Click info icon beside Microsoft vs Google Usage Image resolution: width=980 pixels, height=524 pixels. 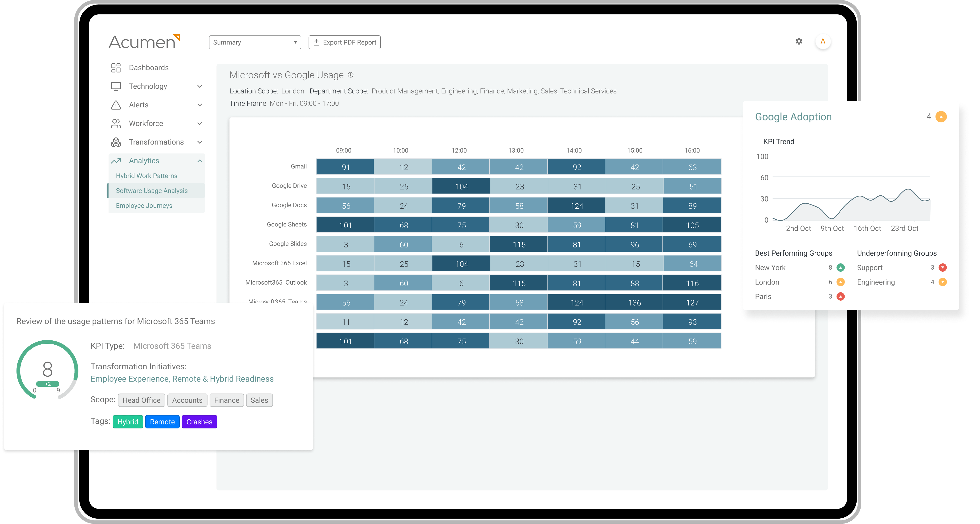click(x=351, y=75)
